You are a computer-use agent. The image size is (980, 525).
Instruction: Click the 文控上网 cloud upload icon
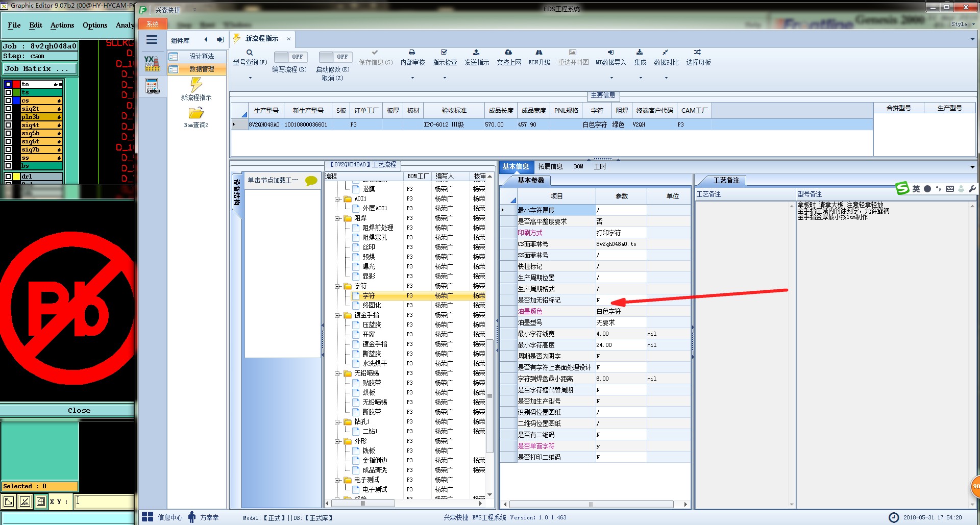coord(508,53)
